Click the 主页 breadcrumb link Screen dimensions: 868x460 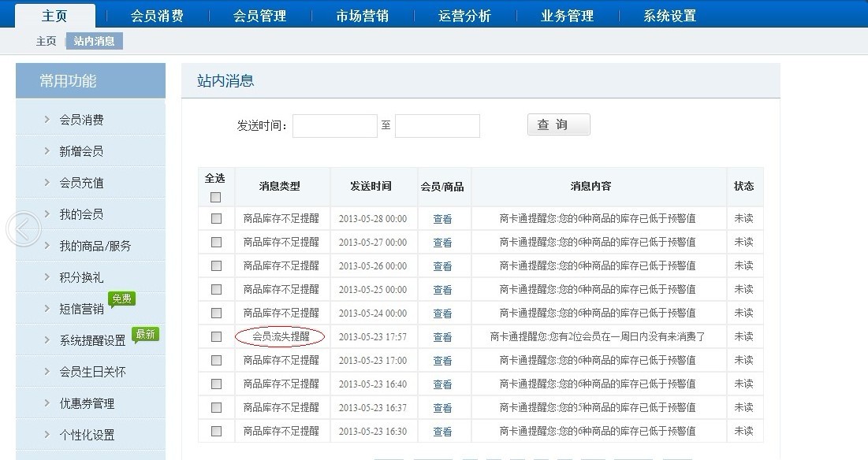pos(46,41)
